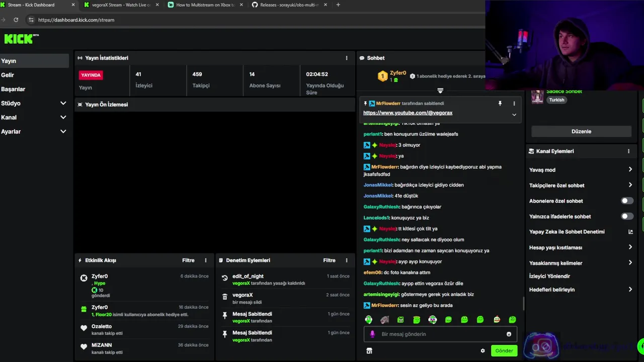Click Zyfer0 Hype entry in activity feed
This screenshot has width=644, height=362.
144,285
